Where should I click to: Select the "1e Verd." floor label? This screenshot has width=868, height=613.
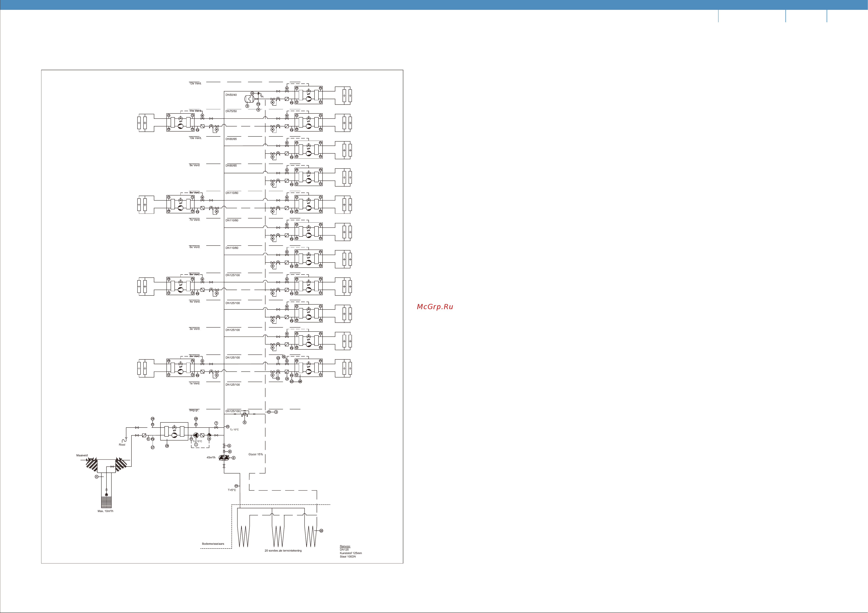pyautogui.click(x=195, y=383)
